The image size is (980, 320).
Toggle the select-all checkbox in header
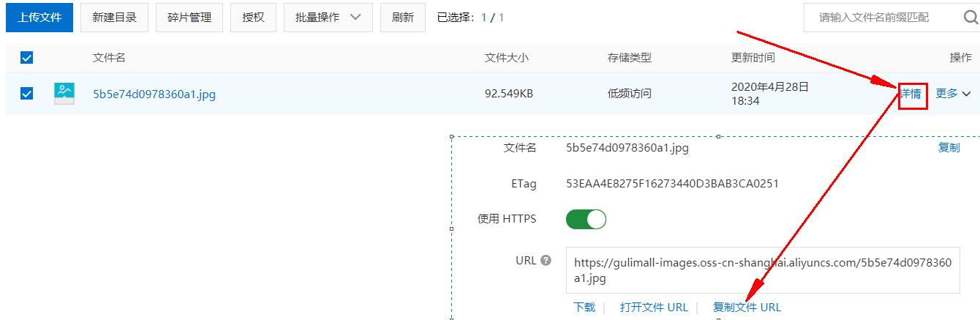click(26, 58)
